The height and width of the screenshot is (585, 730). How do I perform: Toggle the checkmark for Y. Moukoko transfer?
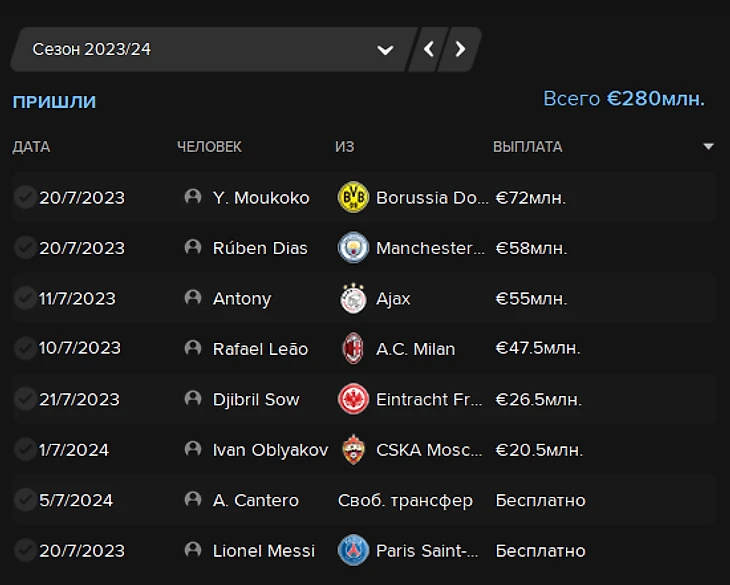click(x=25, y=197)
